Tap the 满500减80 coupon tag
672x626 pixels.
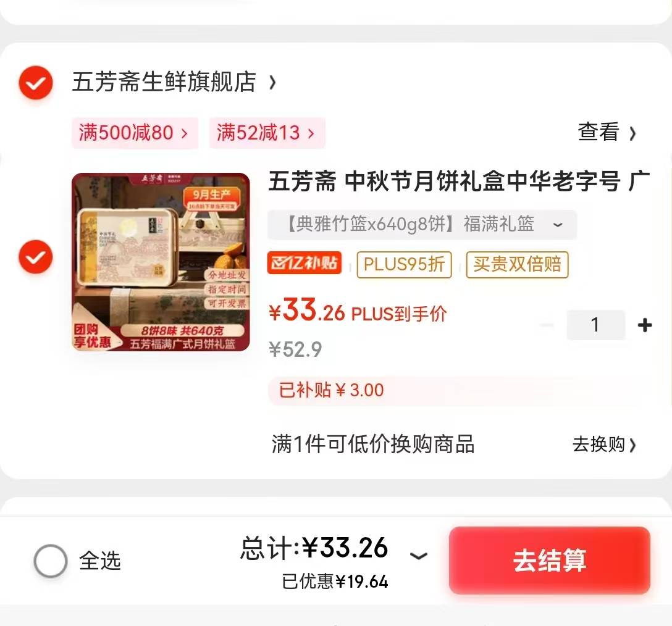coord(135,132)
